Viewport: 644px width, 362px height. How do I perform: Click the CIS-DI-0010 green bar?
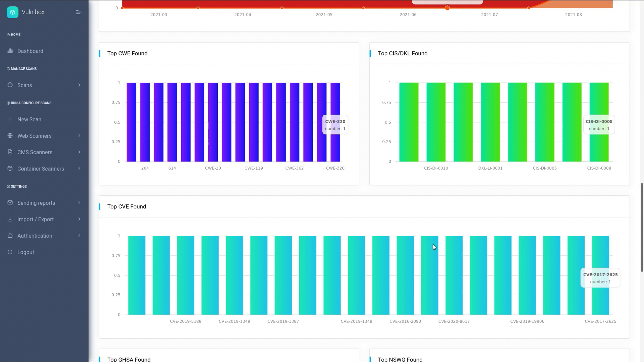[436, 122]
